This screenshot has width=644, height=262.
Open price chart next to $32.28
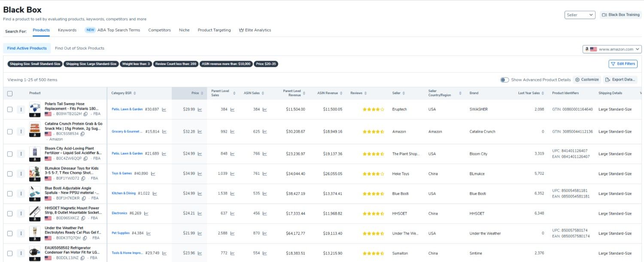point(200,132)
